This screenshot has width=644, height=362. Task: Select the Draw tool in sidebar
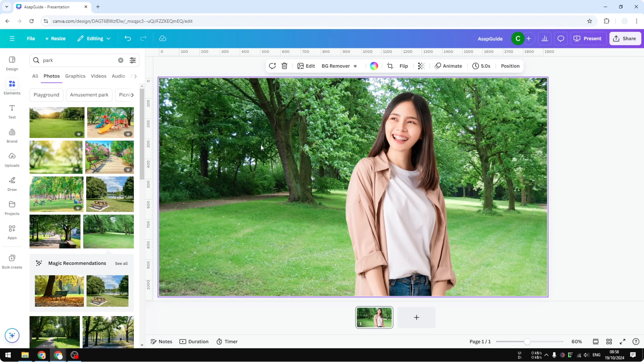click(x=12, y=183)
